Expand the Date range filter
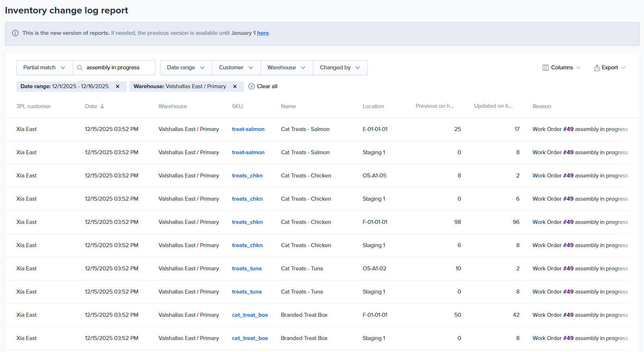Image resolution: width=644 pixels, height=352 pixels. [x=186, y=67]
